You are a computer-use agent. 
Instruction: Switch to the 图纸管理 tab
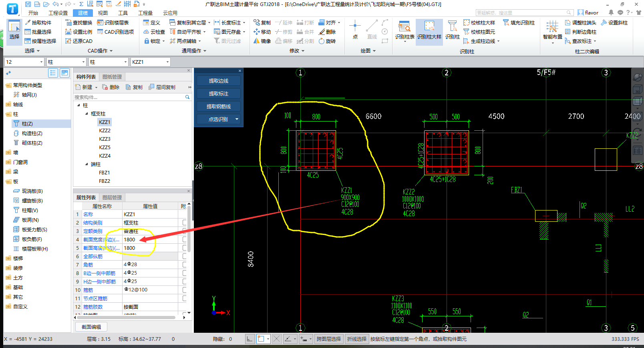click(x=112, y=77)
